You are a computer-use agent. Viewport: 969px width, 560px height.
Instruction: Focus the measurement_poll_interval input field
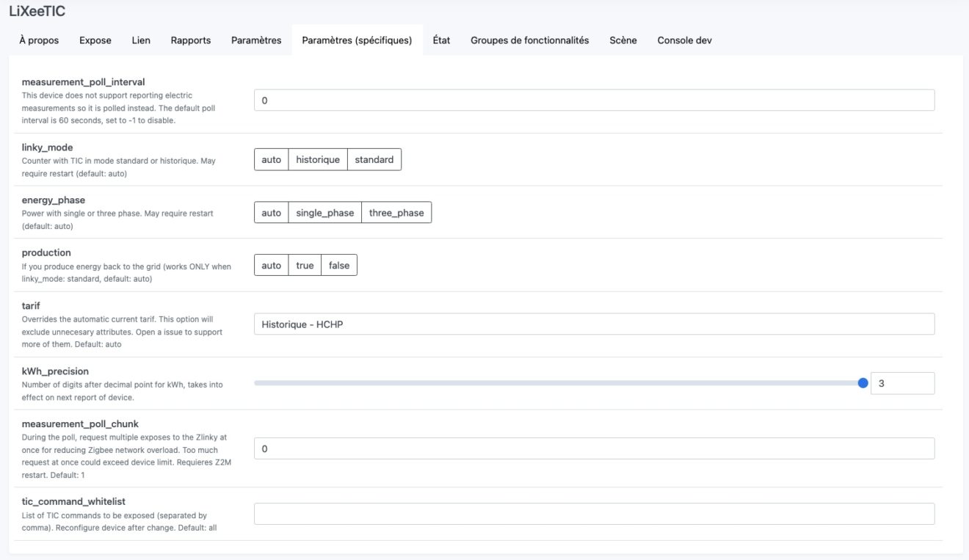[593, 101]
